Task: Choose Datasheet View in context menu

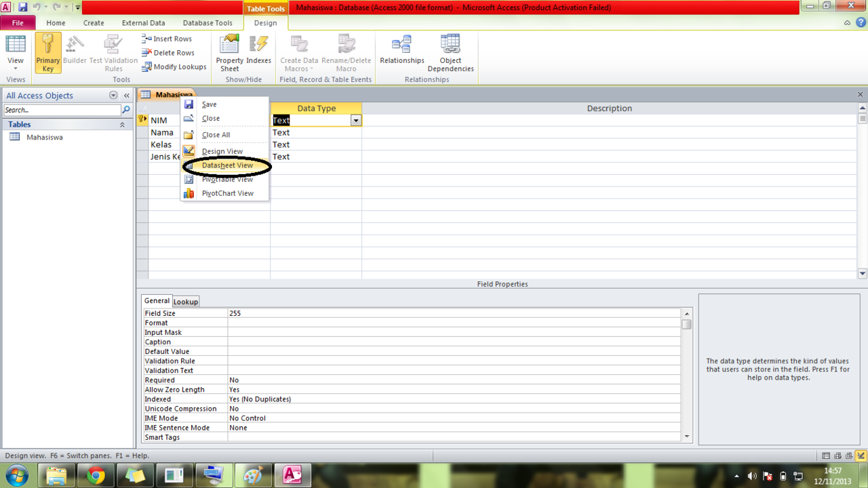Action: coord(224,165)
